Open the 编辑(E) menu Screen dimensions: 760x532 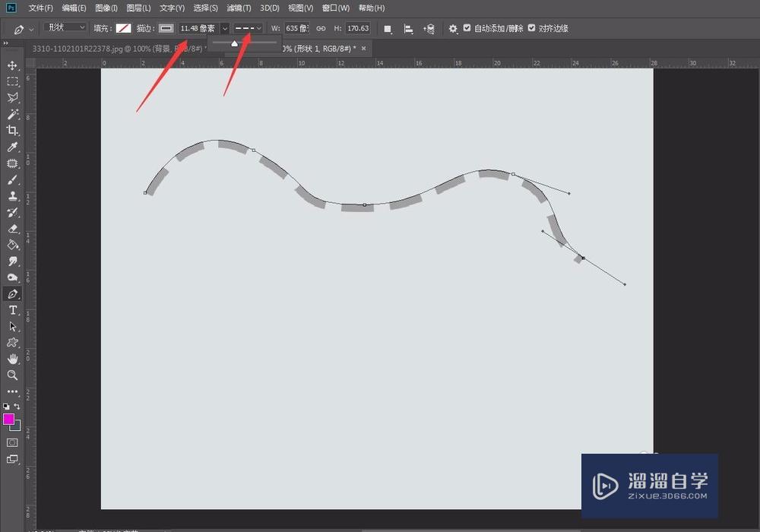[74, 8]
